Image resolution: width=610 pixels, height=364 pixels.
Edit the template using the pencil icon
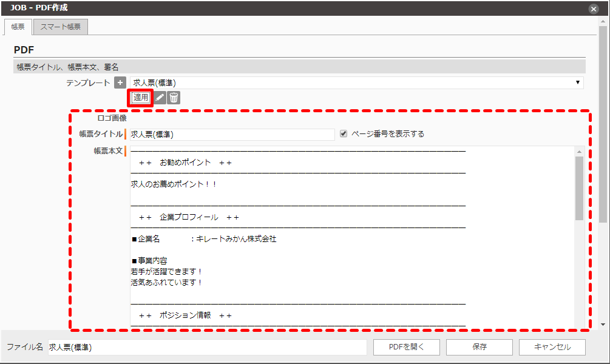click(x=160, y=96)
